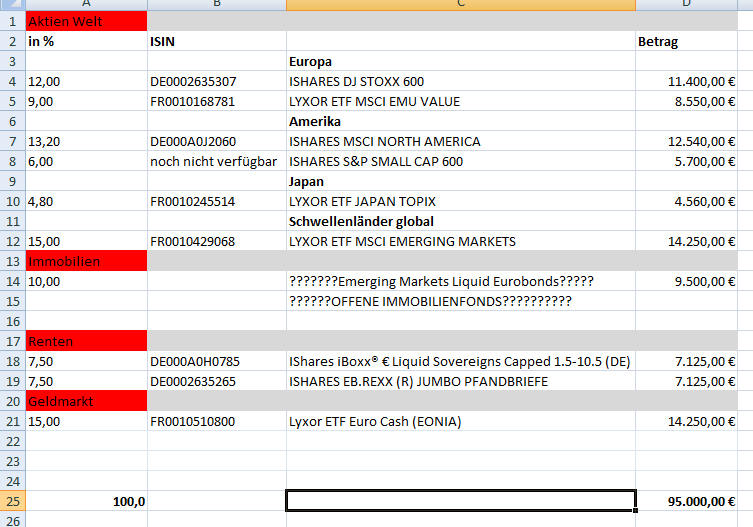Click 'ISHARES EB.REXX (R) JUMBO PFANDBRIEFE' cell
Image resolution: width=753 pixels, height=527 pixels.
click(461, 381)
